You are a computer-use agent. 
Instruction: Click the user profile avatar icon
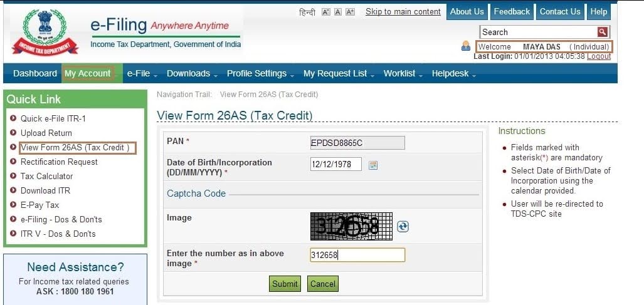point(466,46)
